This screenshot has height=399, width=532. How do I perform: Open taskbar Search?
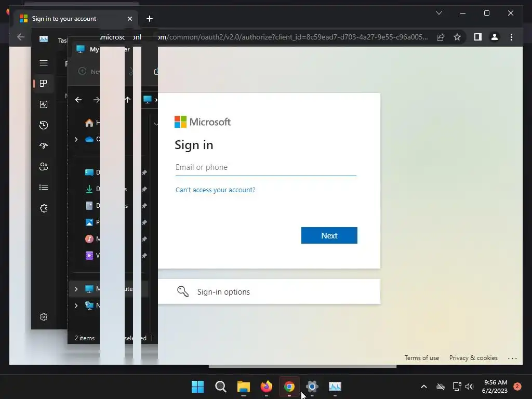point(220,387)
